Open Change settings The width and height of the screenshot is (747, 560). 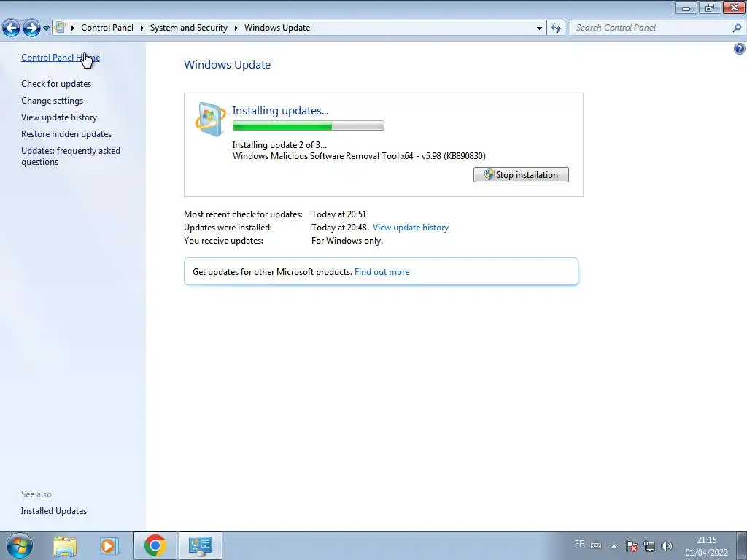point(52,101)
